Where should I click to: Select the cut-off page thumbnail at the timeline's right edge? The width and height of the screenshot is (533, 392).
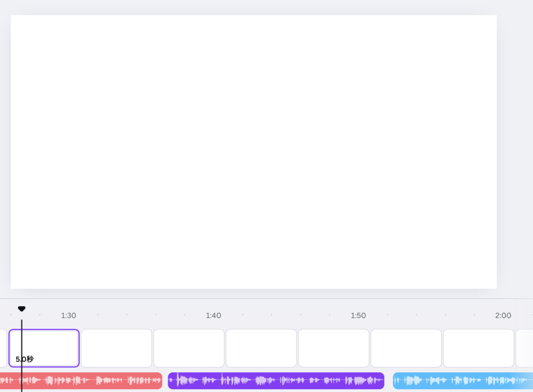tap(525, 348)
